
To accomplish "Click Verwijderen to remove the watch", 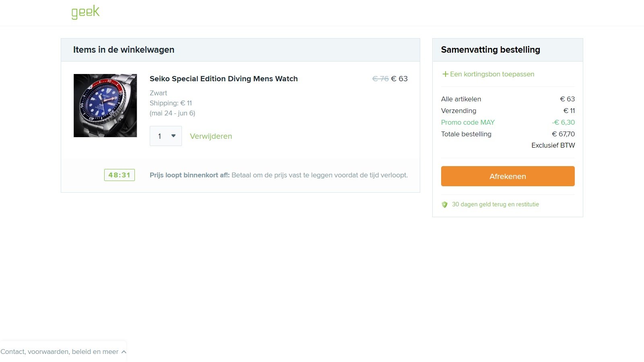I will (x=211, y=136).
